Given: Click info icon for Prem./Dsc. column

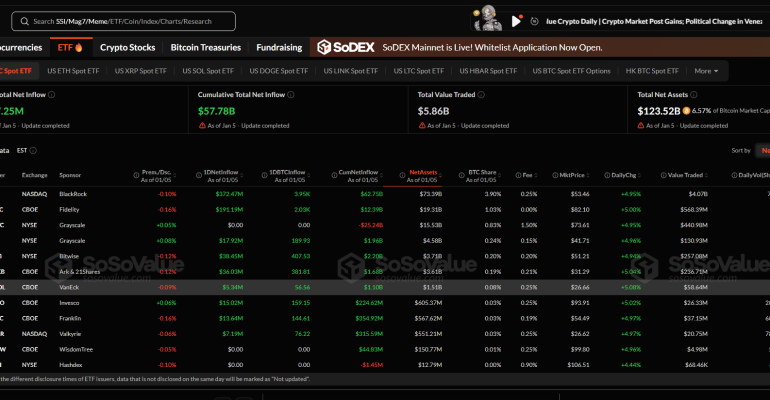Looking at the screenshot, I should (x=136, y=175).
